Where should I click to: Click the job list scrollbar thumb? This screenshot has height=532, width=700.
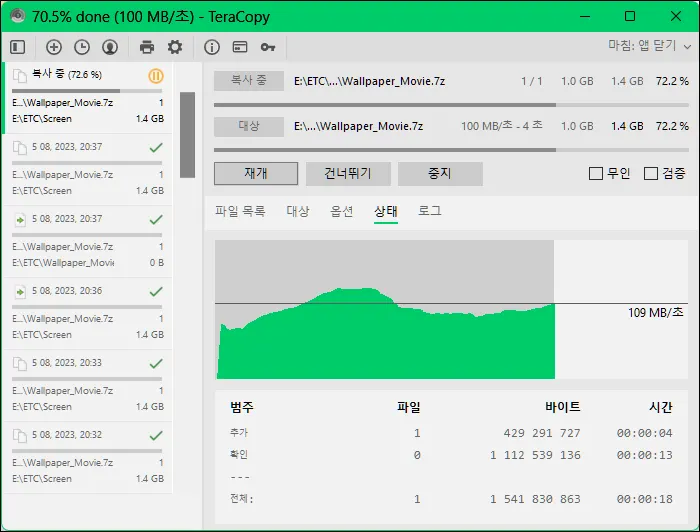pos(188,135)
